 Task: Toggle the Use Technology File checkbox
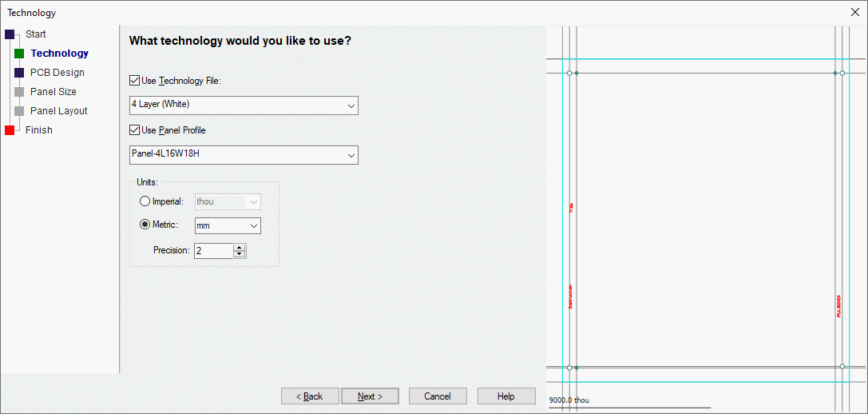click(x=134, y=81)
